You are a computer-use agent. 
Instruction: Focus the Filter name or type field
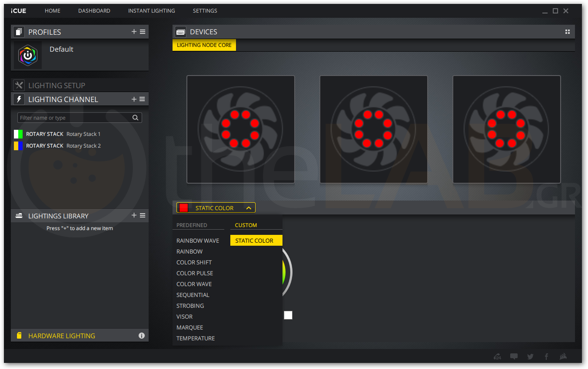[80, 118]
